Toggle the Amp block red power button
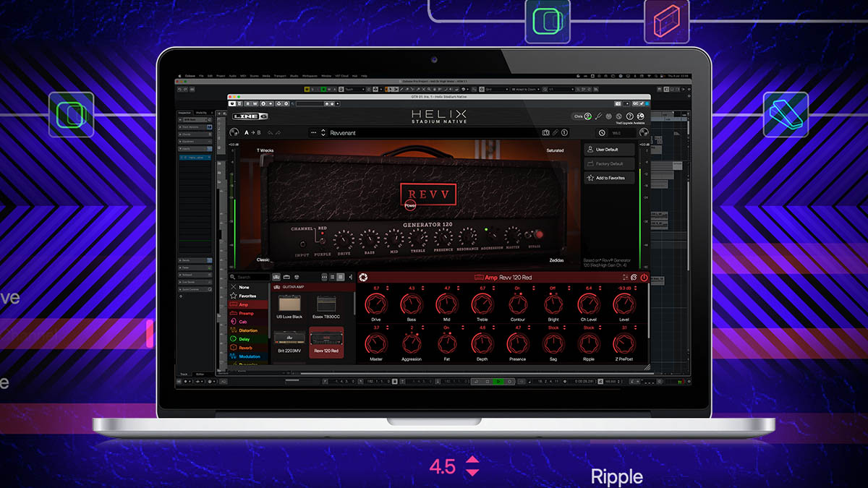This screenshot has height=488, width=868. [x=644, y=278]
